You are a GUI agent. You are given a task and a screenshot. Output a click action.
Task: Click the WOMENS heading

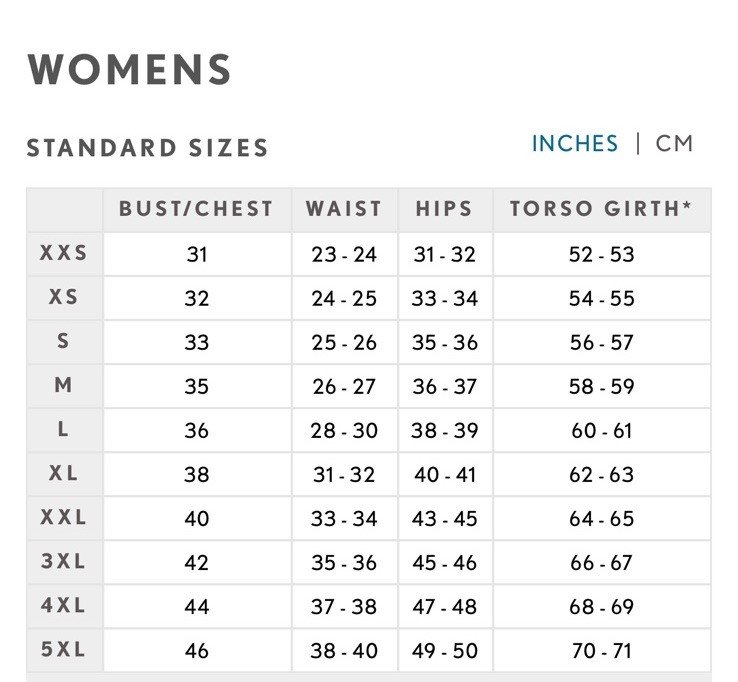tap(130, 71)
